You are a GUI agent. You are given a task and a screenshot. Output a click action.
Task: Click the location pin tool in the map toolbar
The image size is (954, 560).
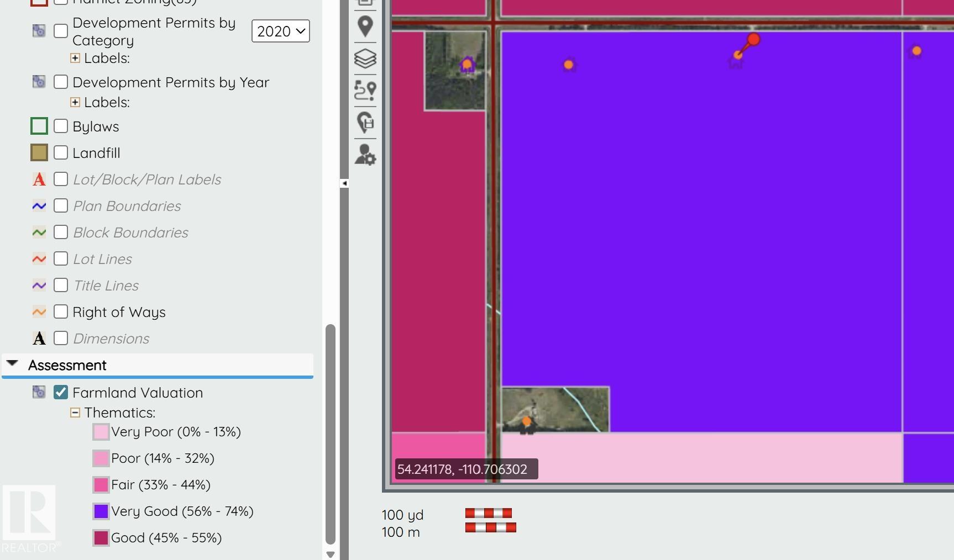(x=365, y=26)
